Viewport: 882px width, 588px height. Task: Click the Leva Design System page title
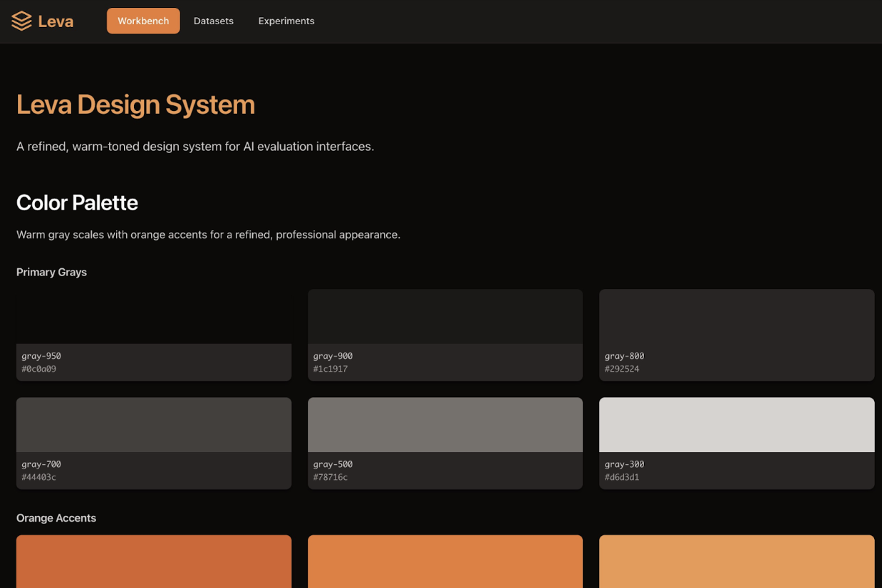click(135, 105)
